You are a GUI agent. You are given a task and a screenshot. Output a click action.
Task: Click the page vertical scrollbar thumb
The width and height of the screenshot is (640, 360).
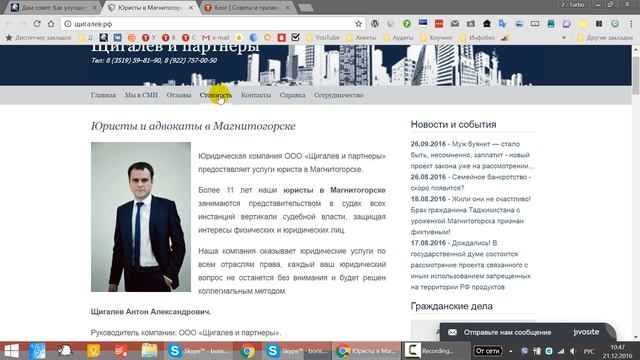point(636,76)
